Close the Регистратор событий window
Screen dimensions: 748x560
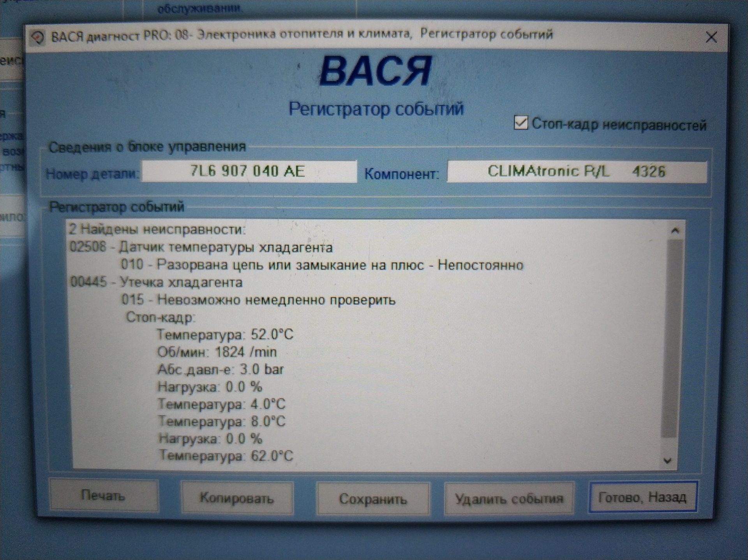click(x=711, y=37)
